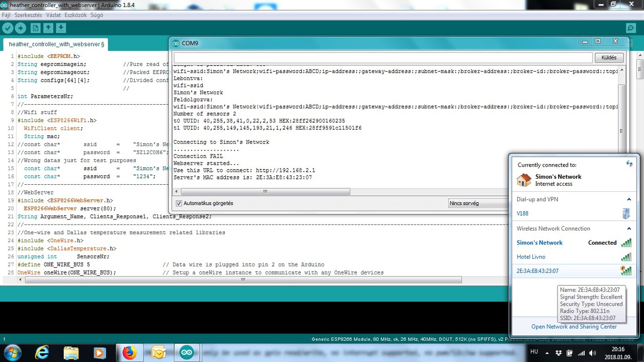This screenshot has height=362, width=644.
Task: Click the speaker volume tray icon
Action: [592, 353]
